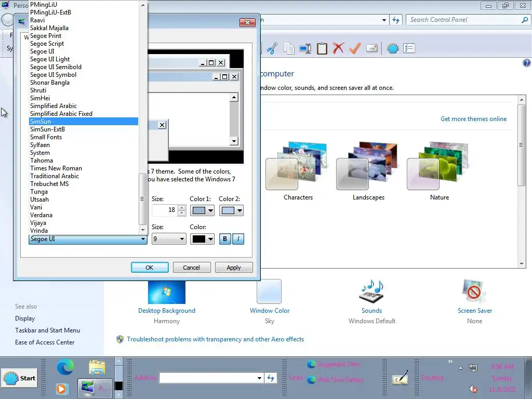Click the taskbar Address input field

[207, 378]
